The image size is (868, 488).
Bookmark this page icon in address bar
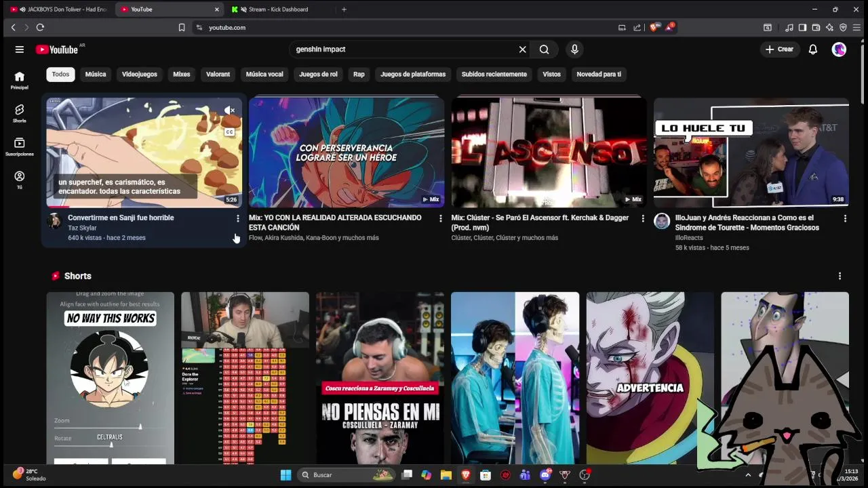[181, 27]
